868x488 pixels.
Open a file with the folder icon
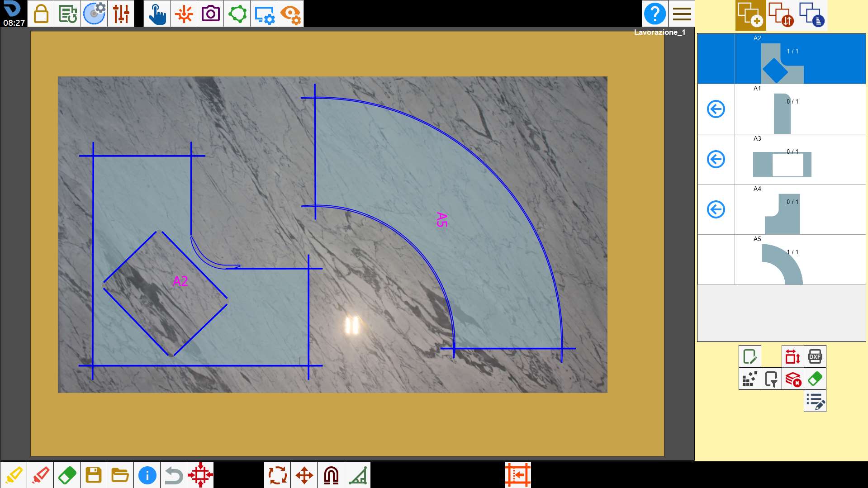pyautogui.click(x=120, y=475)
